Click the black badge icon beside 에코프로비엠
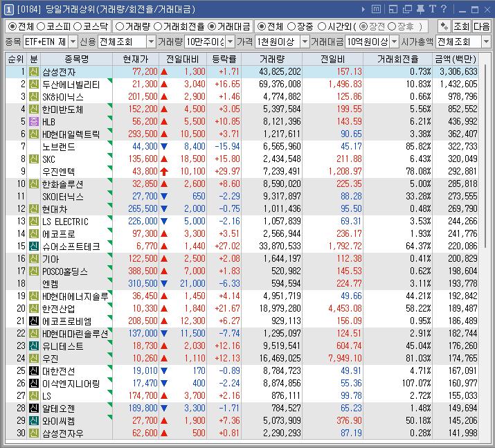The width and height of the screenshot is (495, 448). coord(34,321)
